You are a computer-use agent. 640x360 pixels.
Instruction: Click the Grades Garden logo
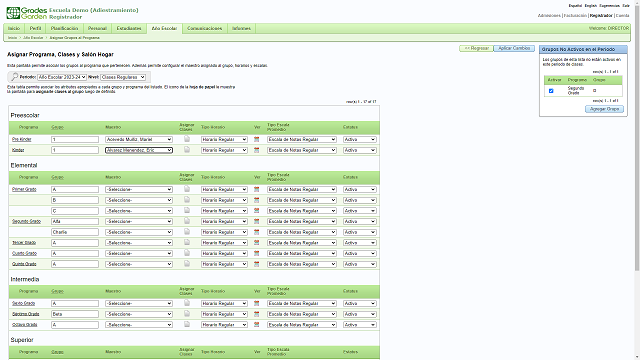(27, 13)
